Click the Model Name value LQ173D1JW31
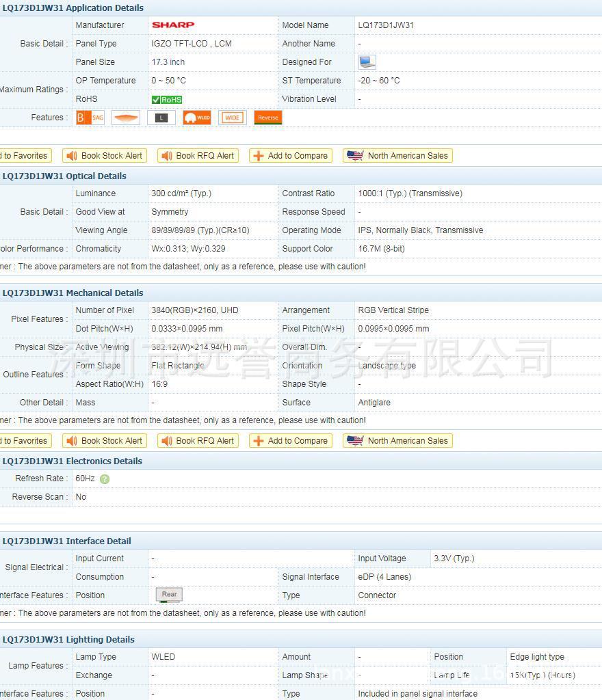The width and height of the screenshot is (602, 700). coord(386,25)
